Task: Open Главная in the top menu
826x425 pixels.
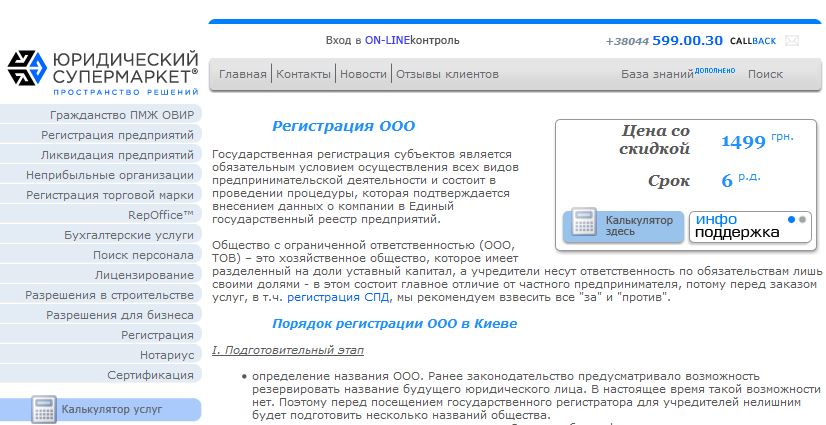Action: click(243, 74)
